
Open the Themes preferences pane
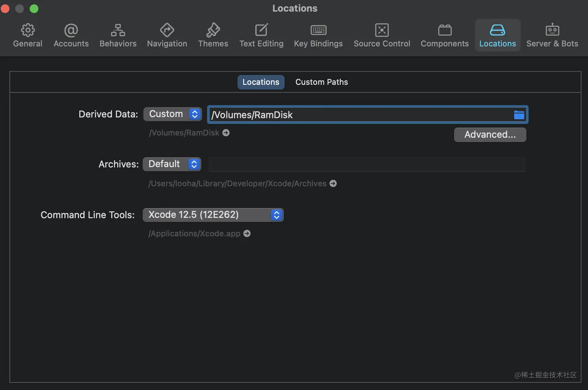pyautogui.click(x=213, y=35)
